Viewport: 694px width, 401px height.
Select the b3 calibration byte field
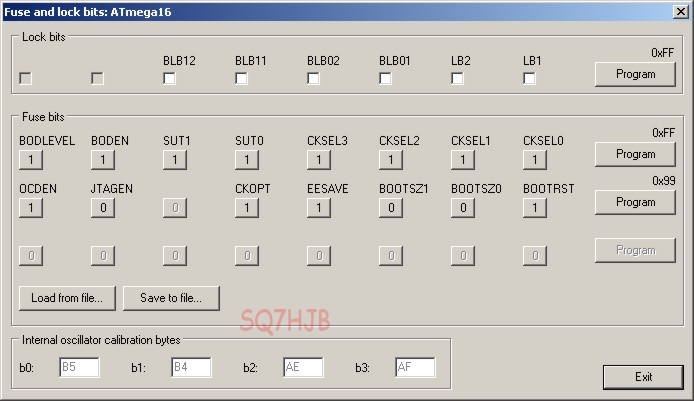click(415, 367)
